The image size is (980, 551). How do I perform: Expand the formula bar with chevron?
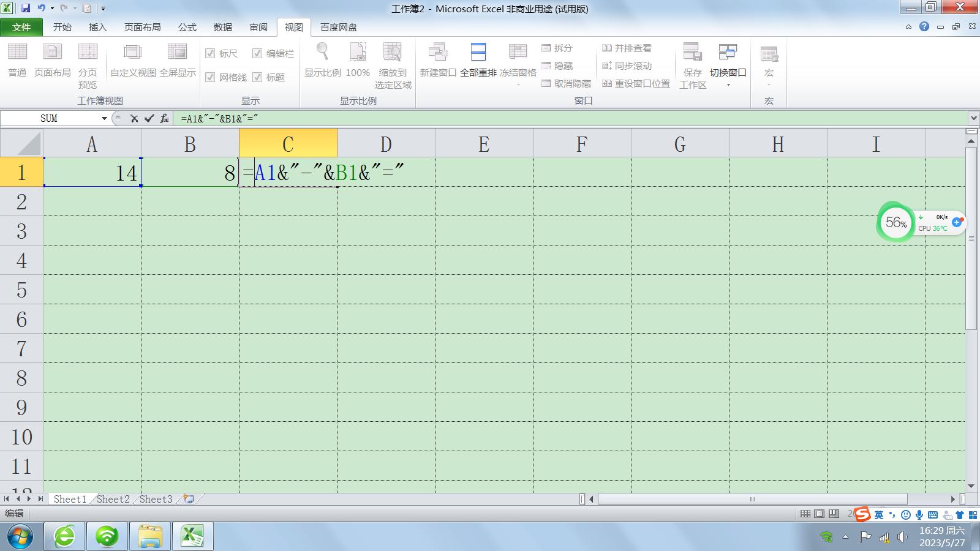point(973,118)
